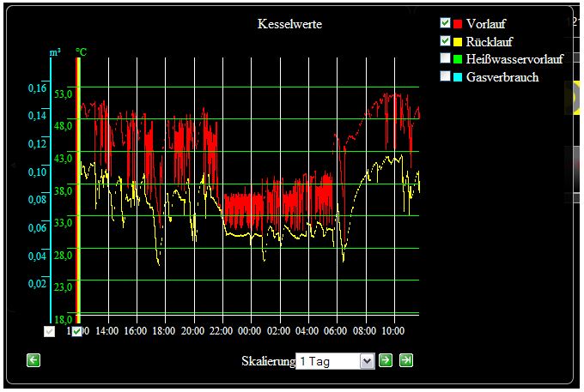Uncheck the Rücklauf series checkbox
Screen dimensions: 584x392
[x=445, y=41]
